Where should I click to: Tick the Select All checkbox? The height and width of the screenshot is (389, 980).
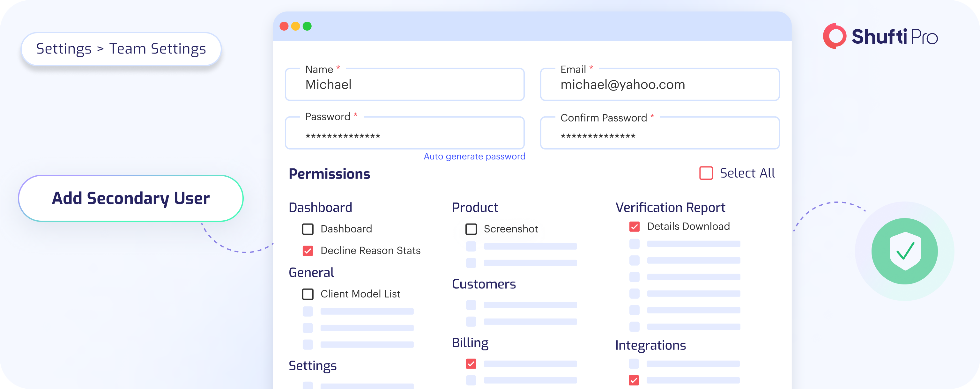click(x=706, y=173)
